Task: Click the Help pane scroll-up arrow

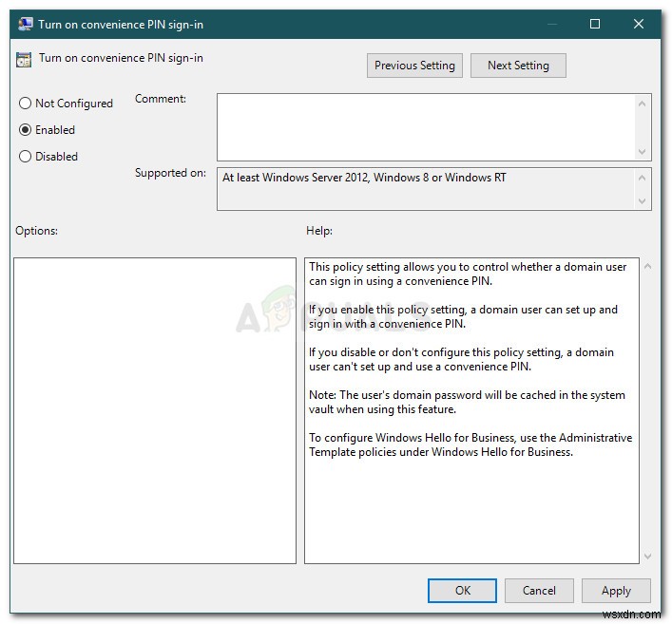Action: tap(647, 266)
